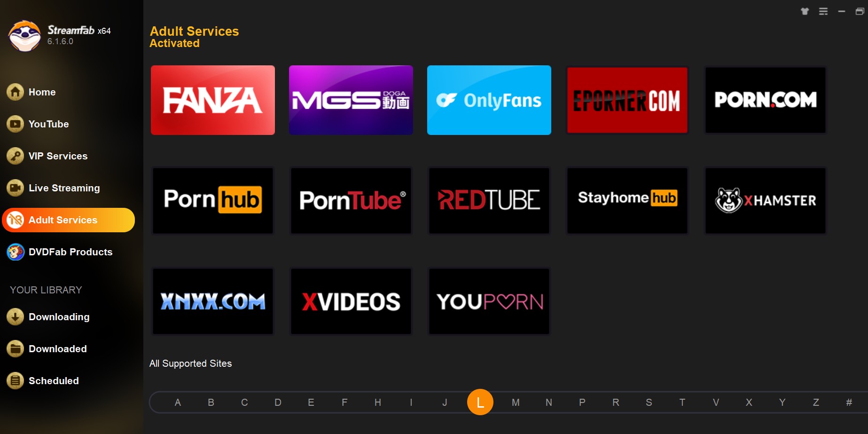Select letter I in site index
The height and width of the screenshot is (434, 868).
point(411,402)
